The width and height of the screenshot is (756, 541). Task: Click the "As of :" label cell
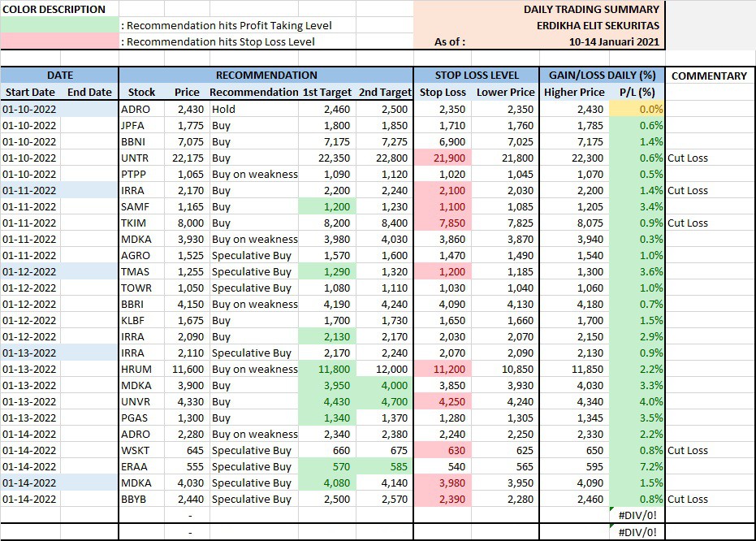[451, 41]
